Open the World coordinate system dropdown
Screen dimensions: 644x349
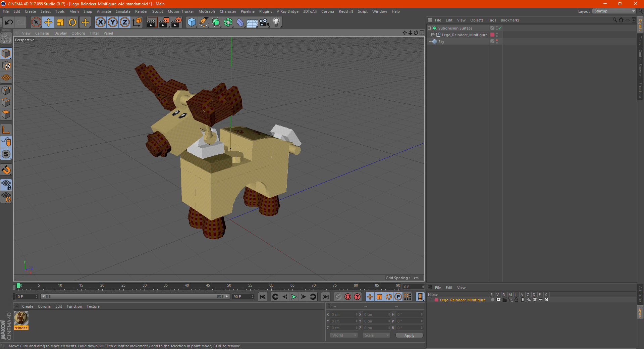click(x=344, y=335)
